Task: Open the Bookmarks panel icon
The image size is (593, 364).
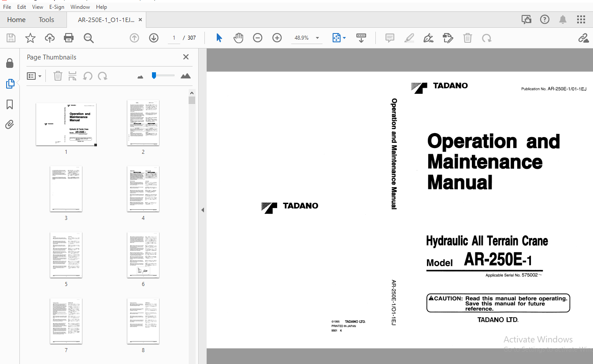Action: 10,104
